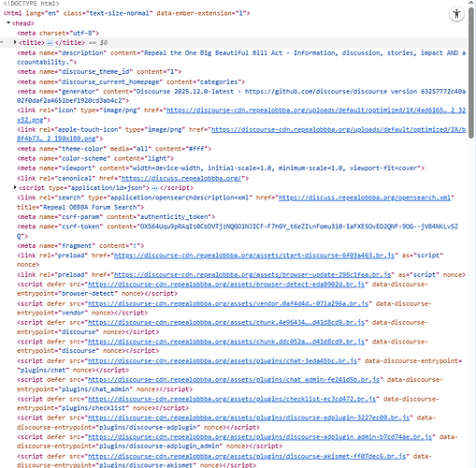Open the checklist plugin script link
Viewport: 476px width, 468px height.
(232, 399)
